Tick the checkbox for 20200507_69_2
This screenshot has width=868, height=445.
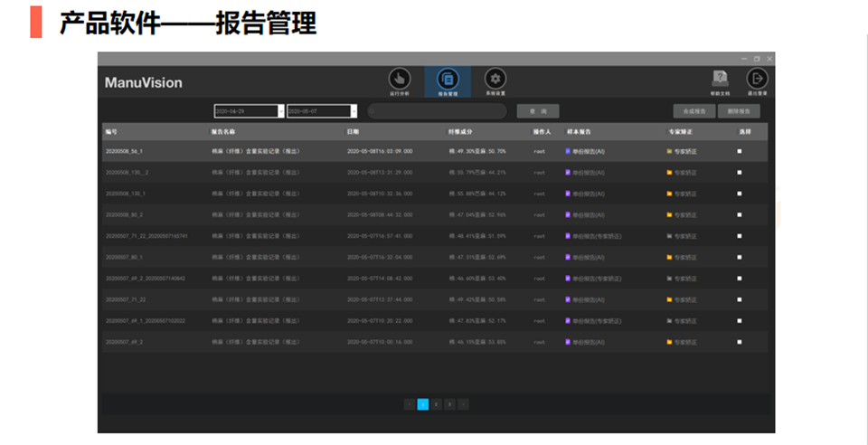(739, 342)
